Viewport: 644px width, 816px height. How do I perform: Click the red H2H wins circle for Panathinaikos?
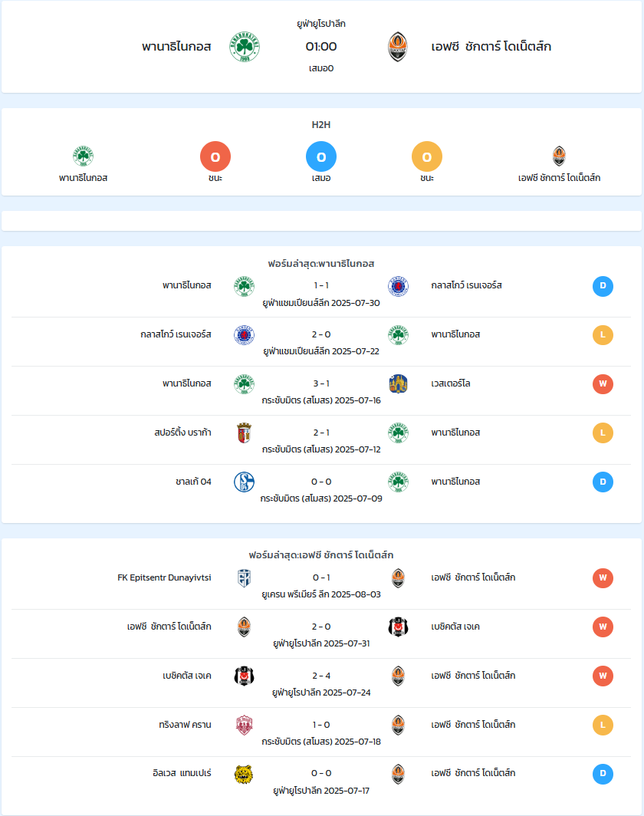[x=215, y=156]
